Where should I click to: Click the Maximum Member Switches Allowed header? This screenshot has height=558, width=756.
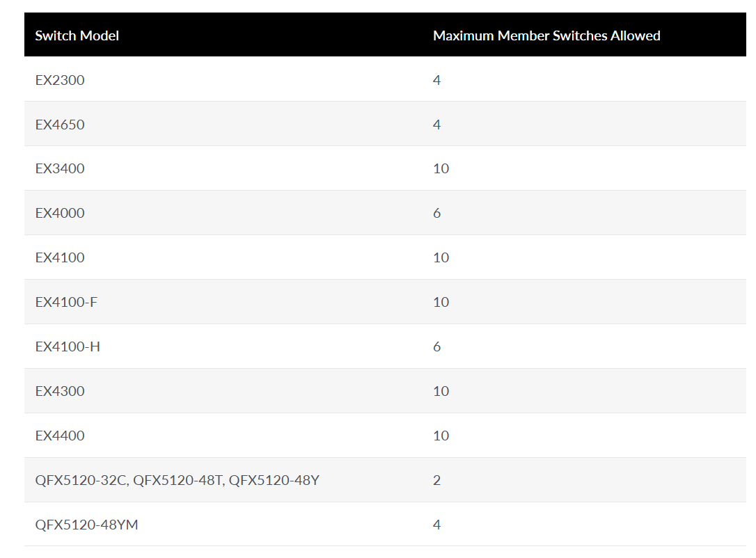click(x=546, y=35)
